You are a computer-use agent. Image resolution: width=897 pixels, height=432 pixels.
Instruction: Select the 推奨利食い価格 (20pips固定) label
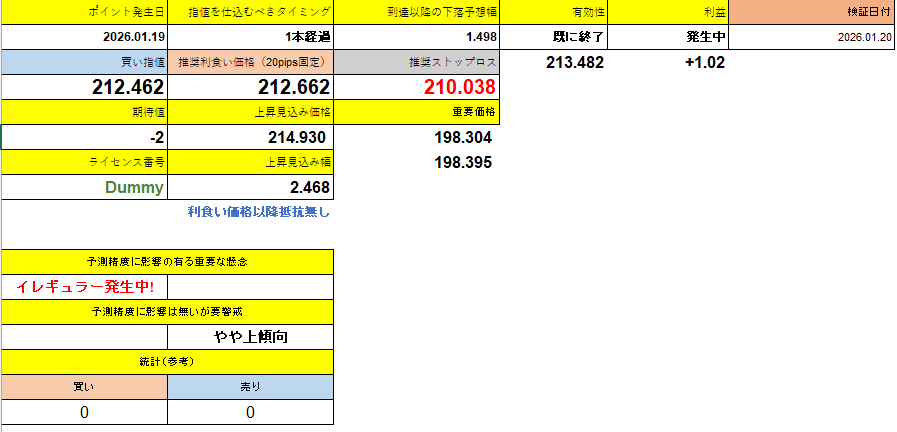tap(251, 62)
